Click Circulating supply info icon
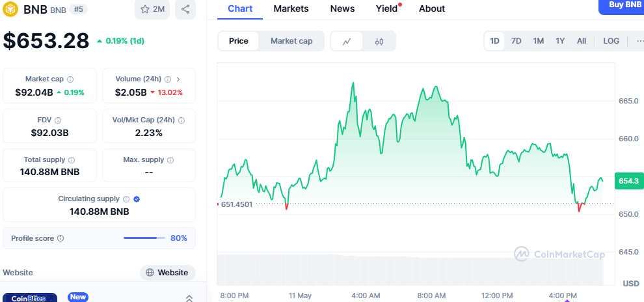644x302 pixels. (126, 199)
